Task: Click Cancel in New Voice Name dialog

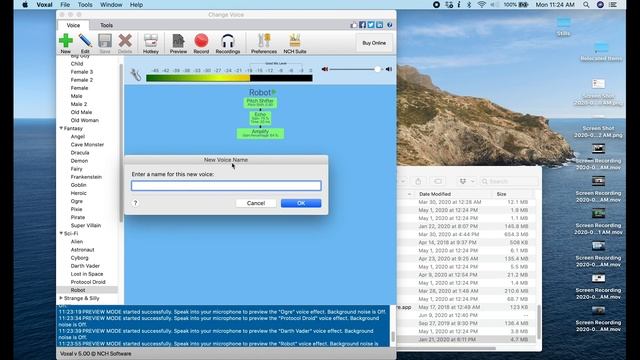Action: [x=256, y=203]
